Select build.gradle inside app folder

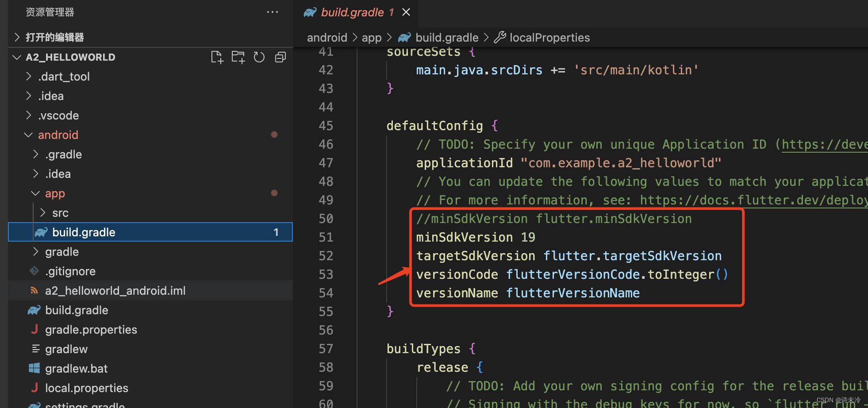coord(150,232)
